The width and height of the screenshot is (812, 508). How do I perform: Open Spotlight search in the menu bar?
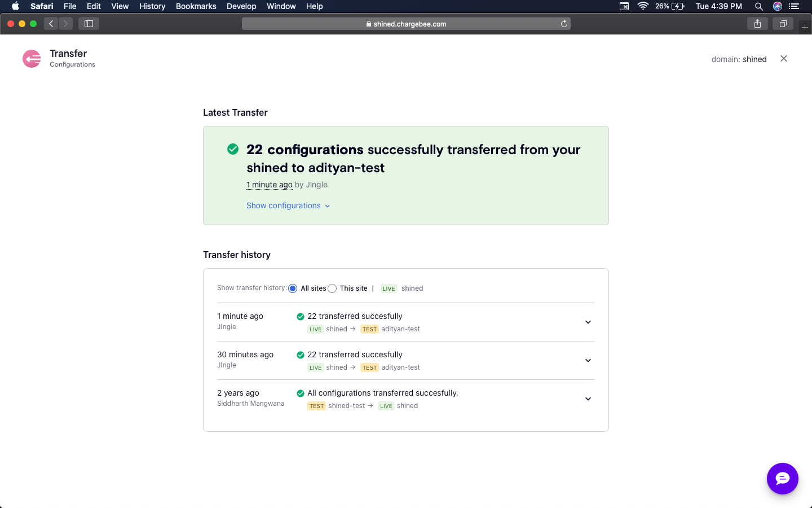point(759,6)
